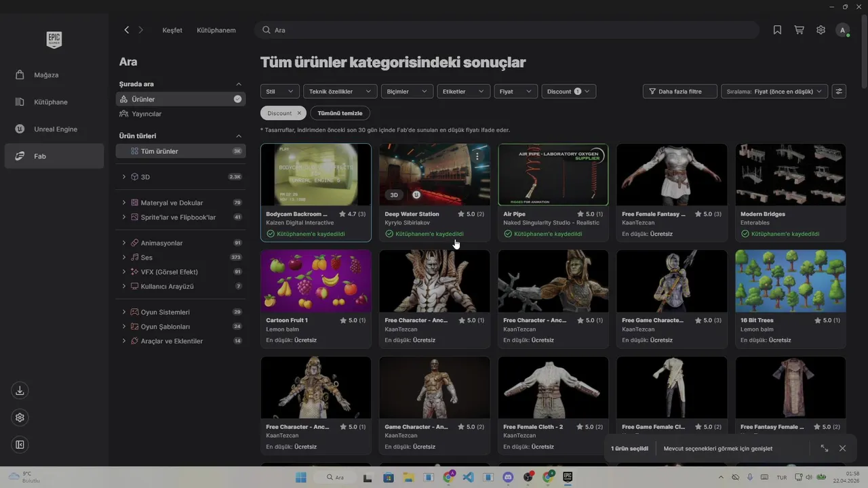Viewport: 868px width, 488px height.
Task: Open the header settings gear icon
Action: coord(821,30)
